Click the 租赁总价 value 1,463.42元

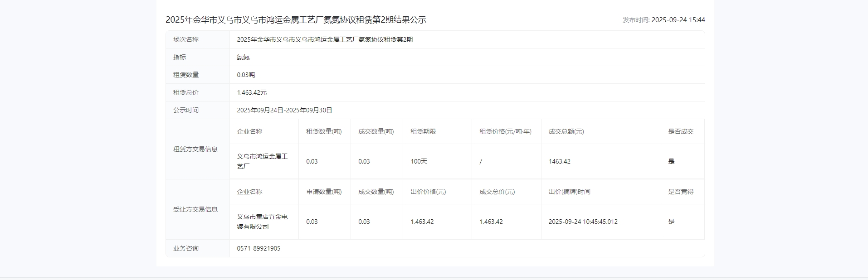coord(252,92)
